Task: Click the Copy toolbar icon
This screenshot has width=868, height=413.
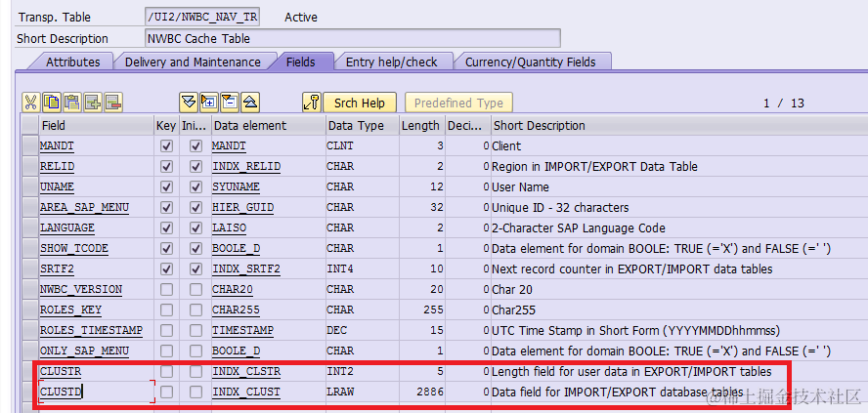Action: pos(51,103)
